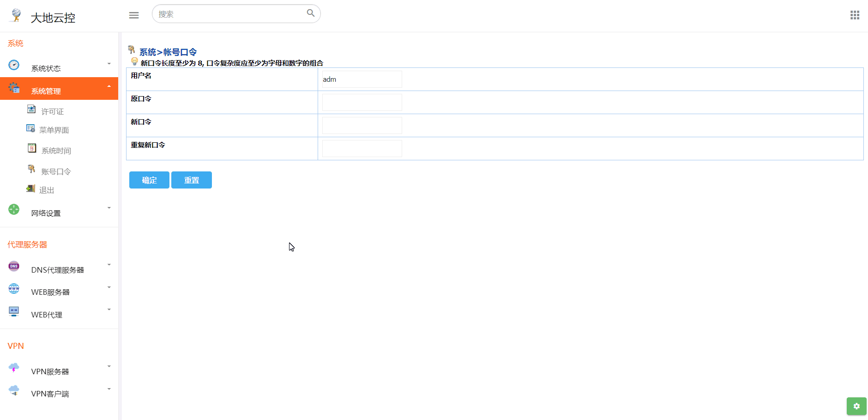Image resolution: width=868 pixels, height=420 pixels.
Task: Open the WEB服务器 menu item
Action: (59, 289)
